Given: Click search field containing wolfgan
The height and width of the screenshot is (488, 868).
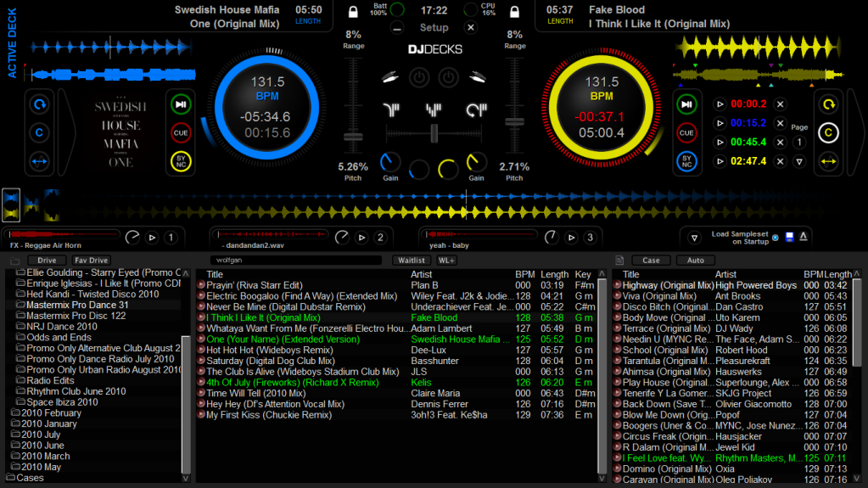Looking at the screenshot, I should click(295, 260).
